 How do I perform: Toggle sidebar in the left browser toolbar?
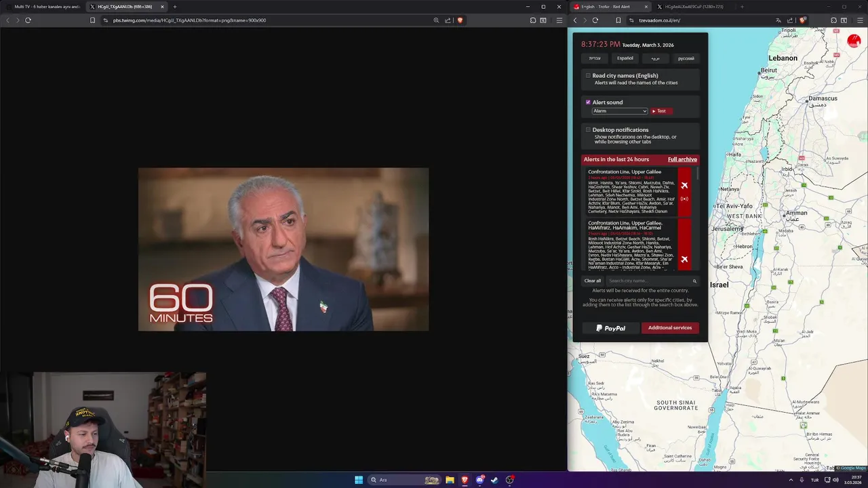click(x=543, y=20)
